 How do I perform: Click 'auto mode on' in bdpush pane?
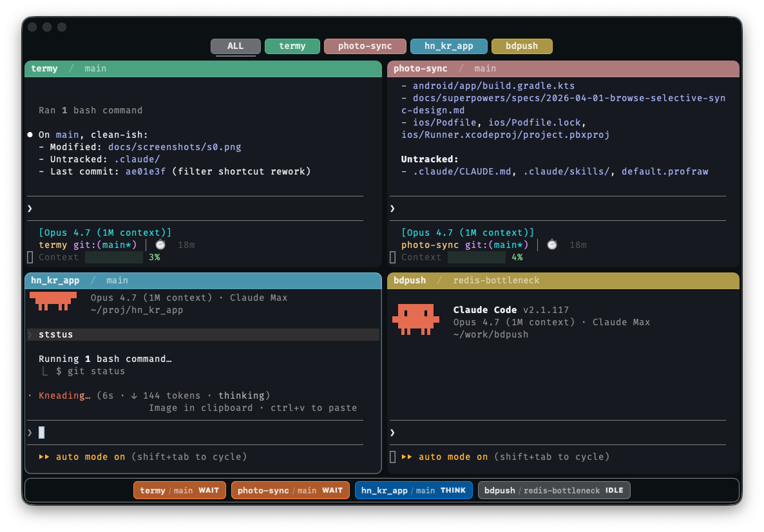453,457
